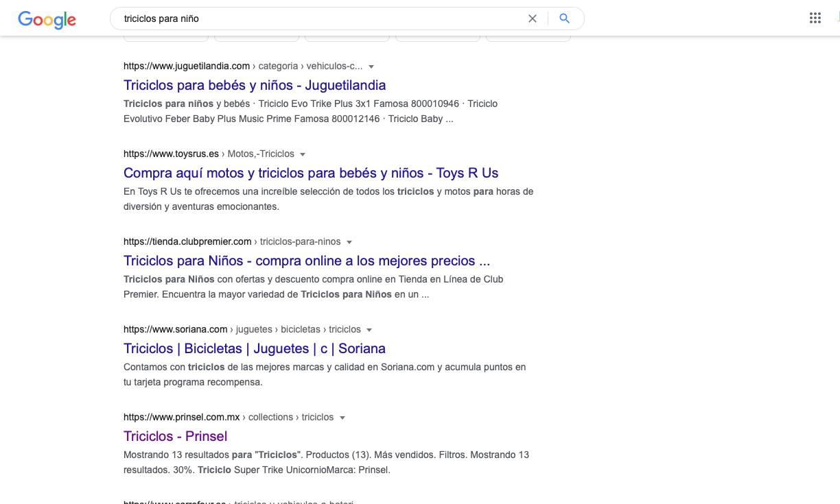Clear the search box with X icon

click(533, 19)
